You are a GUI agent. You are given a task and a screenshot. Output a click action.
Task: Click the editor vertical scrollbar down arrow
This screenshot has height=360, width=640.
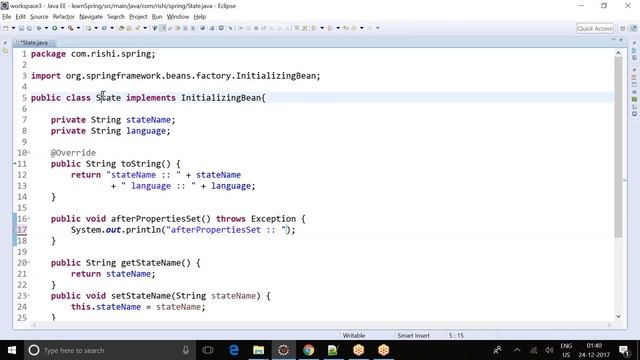click(618, 316)
